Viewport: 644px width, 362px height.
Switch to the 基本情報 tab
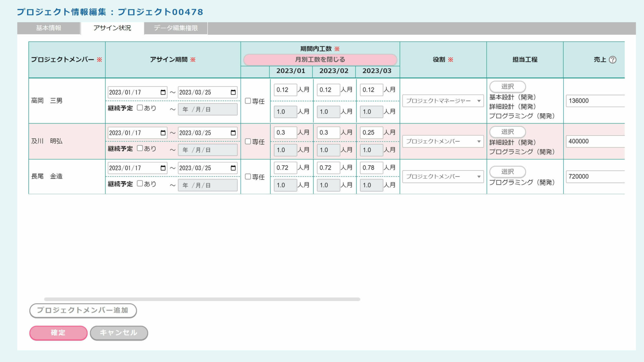[49, 28]
